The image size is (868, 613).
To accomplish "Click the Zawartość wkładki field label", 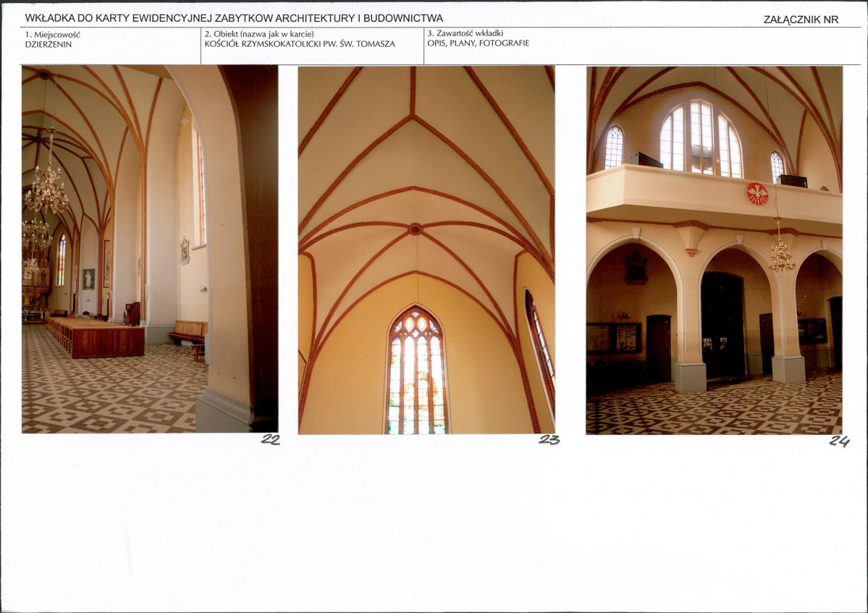I will pos(465,33).
